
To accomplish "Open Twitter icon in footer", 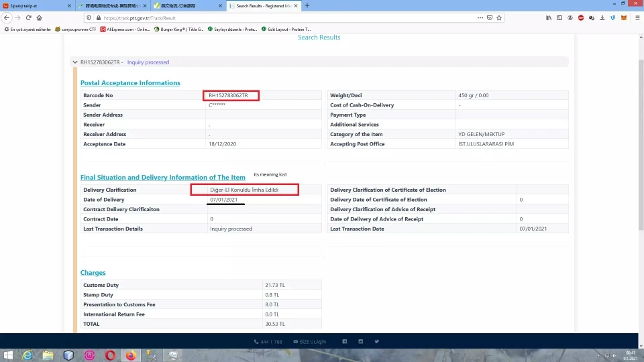I will (376, 341).
